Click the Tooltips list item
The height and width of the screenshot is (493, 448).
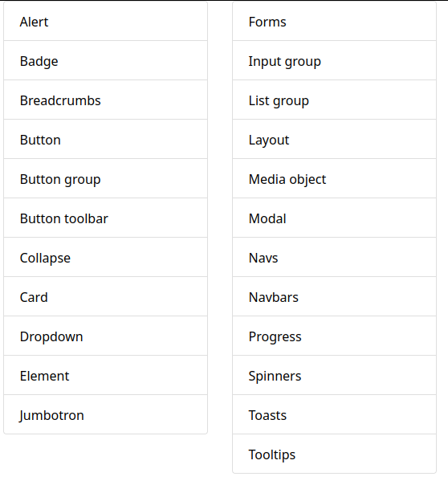coord(334,454)
